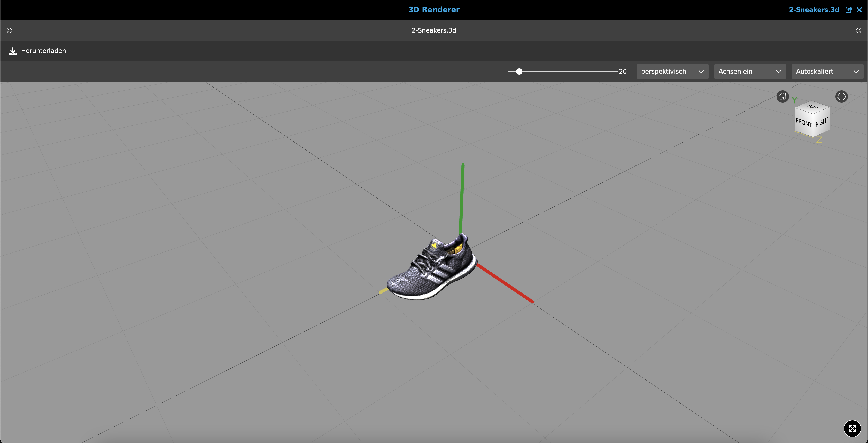This screenshot has width=868, height=443.
Task: Click the fullscreen icon at bottom right
Action: point(852,428)
